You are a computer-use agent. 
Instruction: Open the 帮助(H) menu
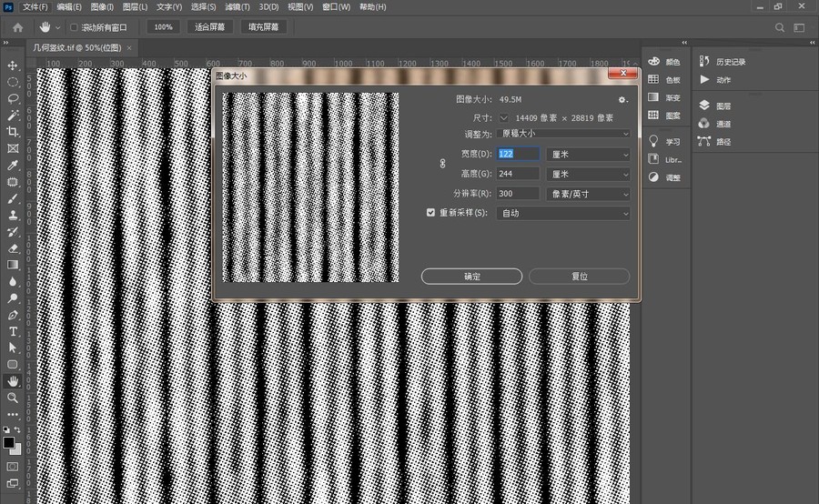tap(373, 6)
